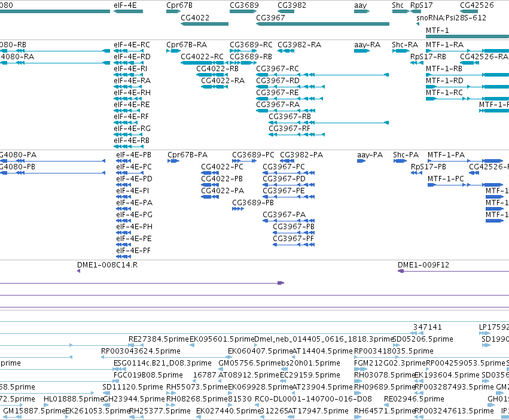Select protein eIF-4E-PB

point(133,155)
